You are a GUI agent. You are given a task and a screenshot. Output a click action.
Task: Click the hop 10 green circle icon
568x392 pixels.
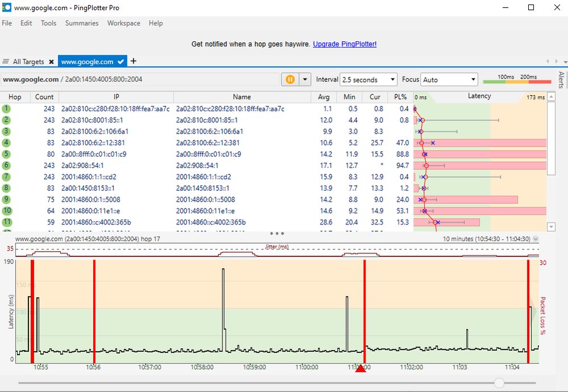coord(7,211)
